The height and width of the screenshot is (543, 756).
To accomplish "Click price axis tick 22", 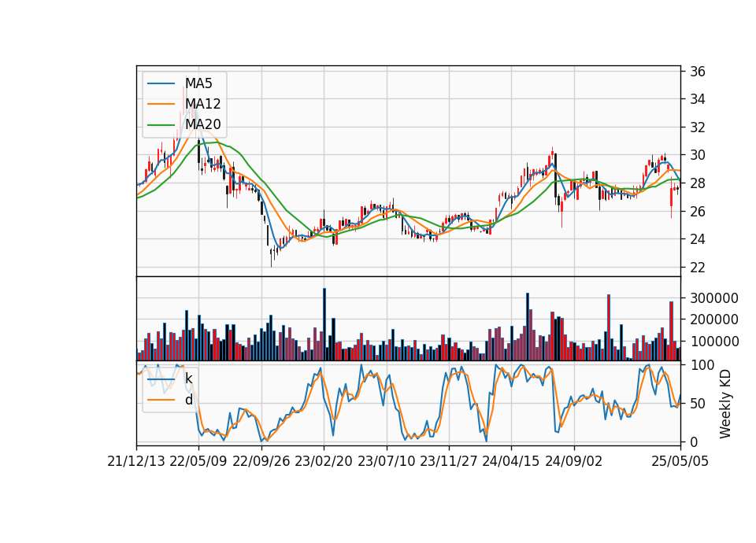I will pyautogui.click(x=698, y=268).
